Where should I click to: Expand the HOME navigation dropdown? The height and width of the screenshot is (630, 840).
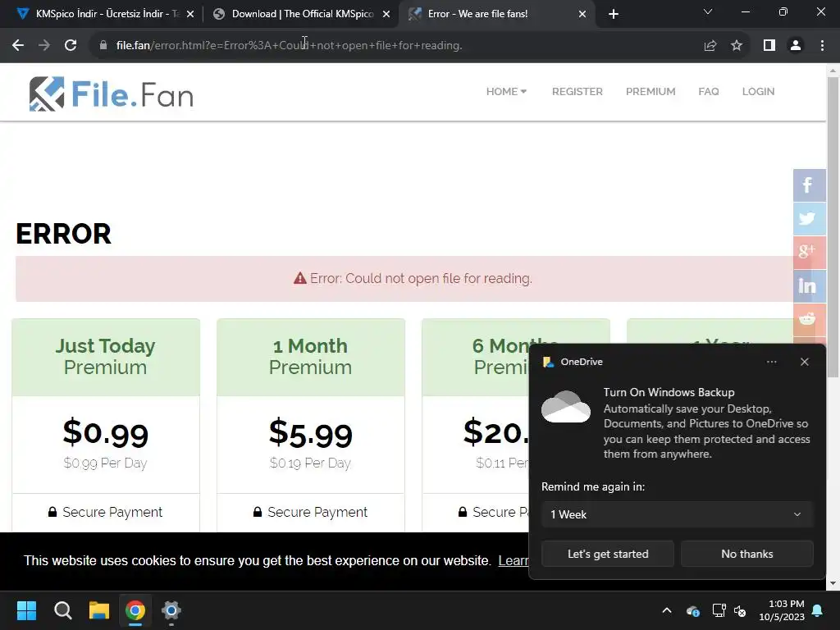(506, 92)
